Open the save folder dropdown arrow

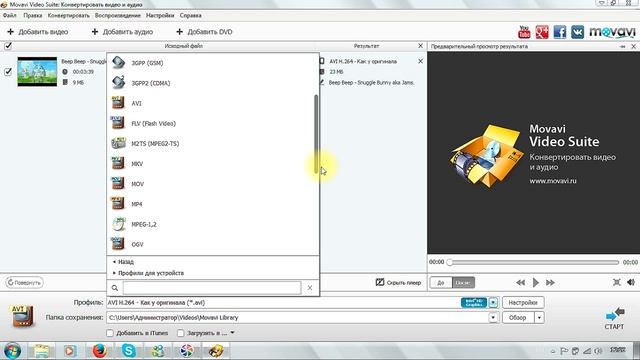click(493, 318)
